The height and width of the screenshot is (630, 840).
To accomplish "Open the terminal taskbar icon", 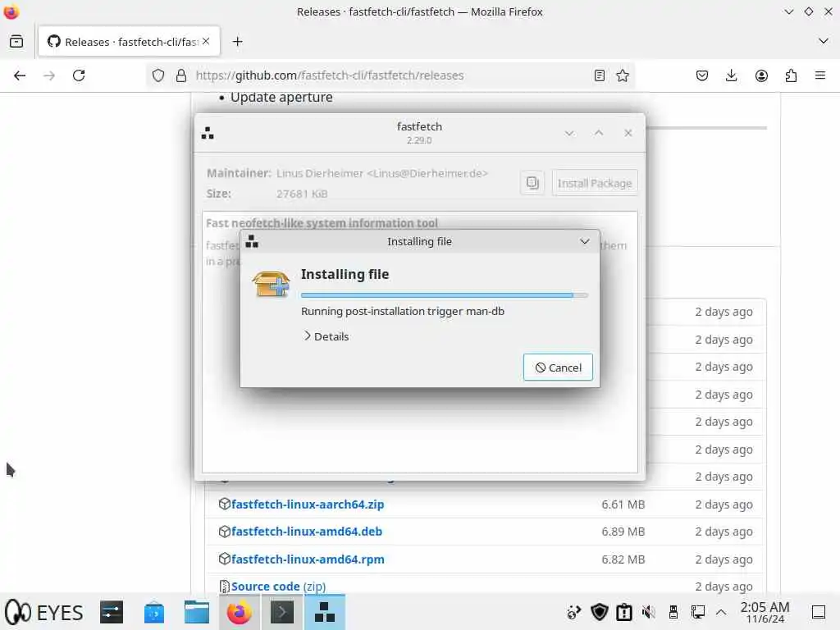I will point(282,612).
